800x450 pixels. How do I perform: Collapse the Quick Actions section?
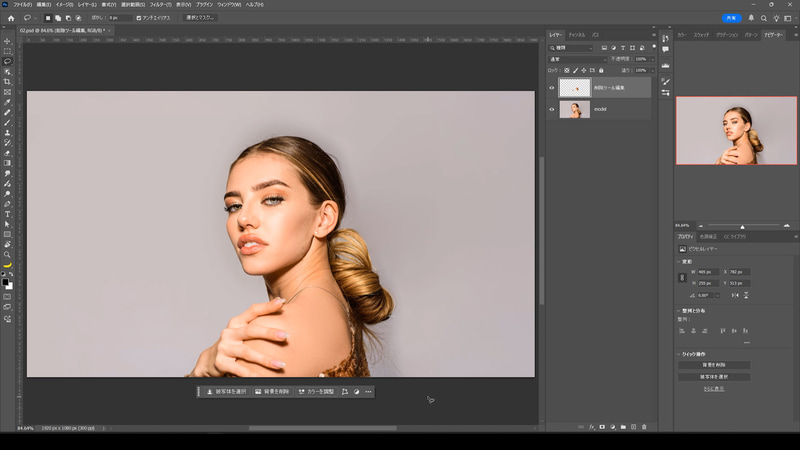(679, 354)
